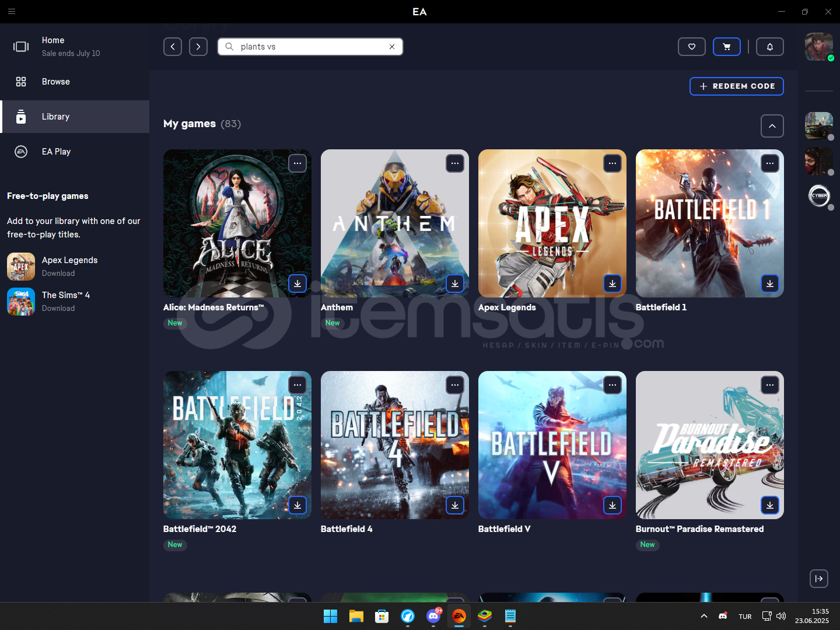Open the Anthem cover art

click(395, 223)
